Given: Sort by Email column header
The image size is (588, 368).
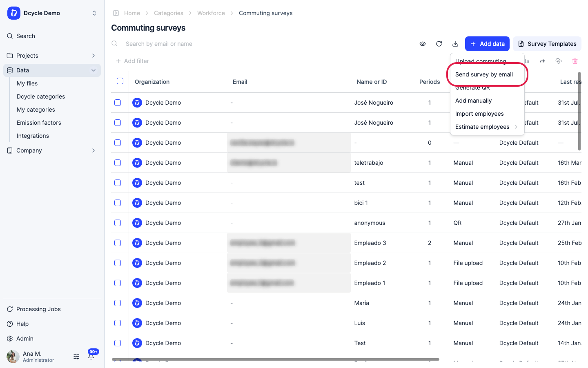Looking at the screenshot, I should tap(240, 82).
